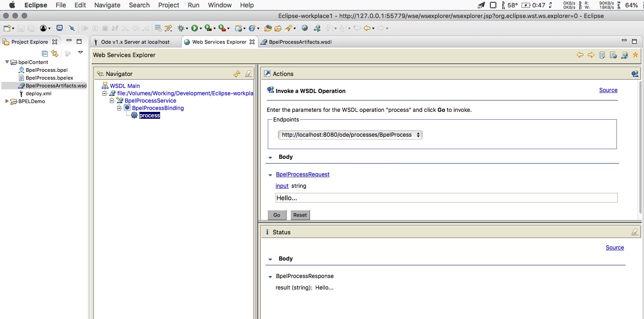
Task: Click the input text field containing Hello...
Action: tap(446, 198)
